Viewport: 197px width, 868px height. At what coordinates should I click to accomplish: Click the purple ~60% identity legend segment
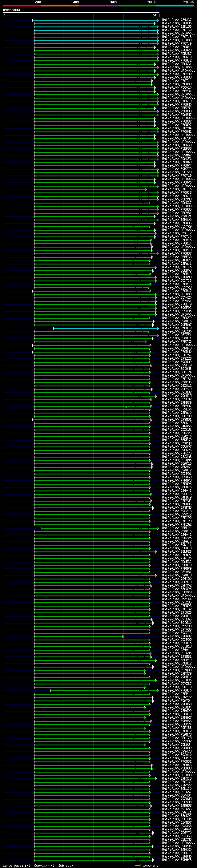(99, 6)
